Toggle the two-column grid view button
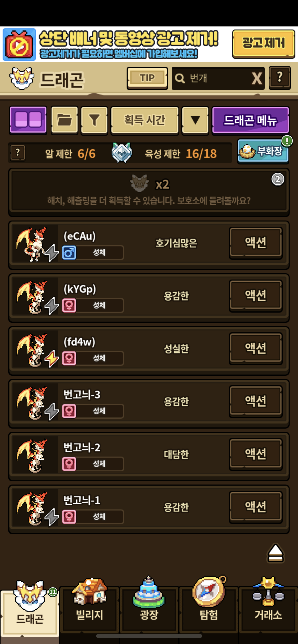The height and width of the screenshot is (644, 298). click(x=28, y=120)
